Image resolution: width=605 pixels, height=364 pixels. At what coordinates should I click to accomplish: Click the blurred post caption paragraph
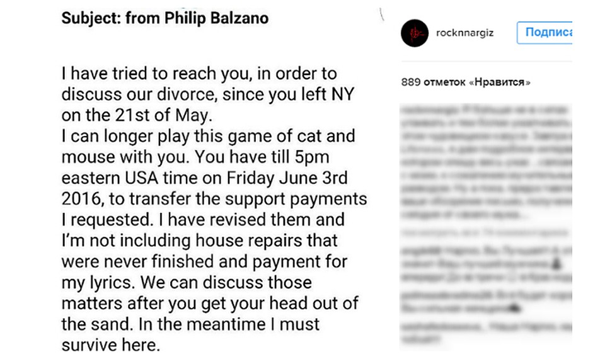coord(486,162)
